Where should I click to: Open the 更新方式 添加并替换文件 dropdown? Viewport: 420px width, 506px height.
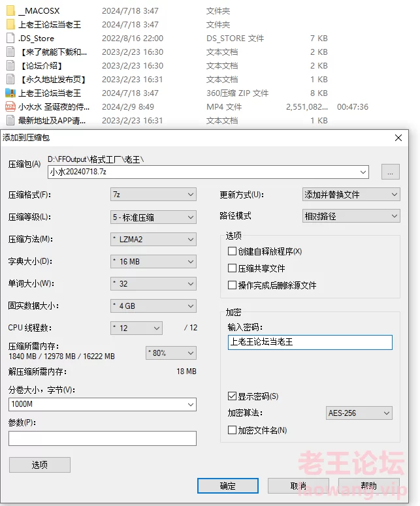[x=351, y=195]
